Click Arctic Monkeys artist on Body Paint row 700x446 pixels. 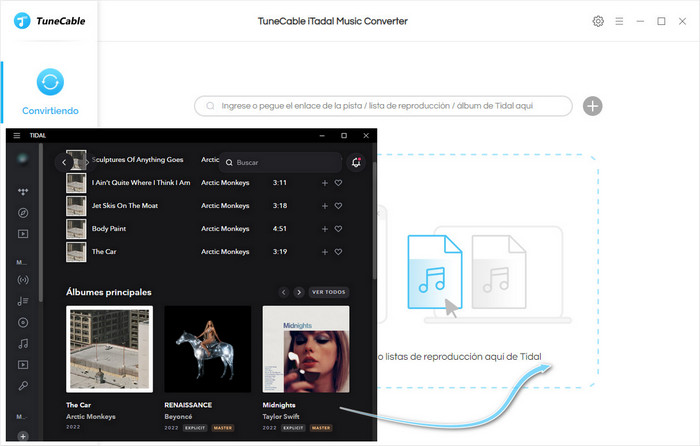coord(225,229)
